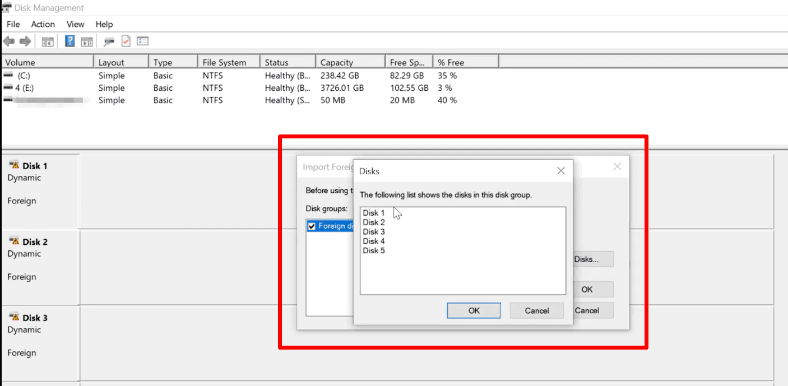
Task: Select Disk 4 in the Disks list
Action: (373, 241)
